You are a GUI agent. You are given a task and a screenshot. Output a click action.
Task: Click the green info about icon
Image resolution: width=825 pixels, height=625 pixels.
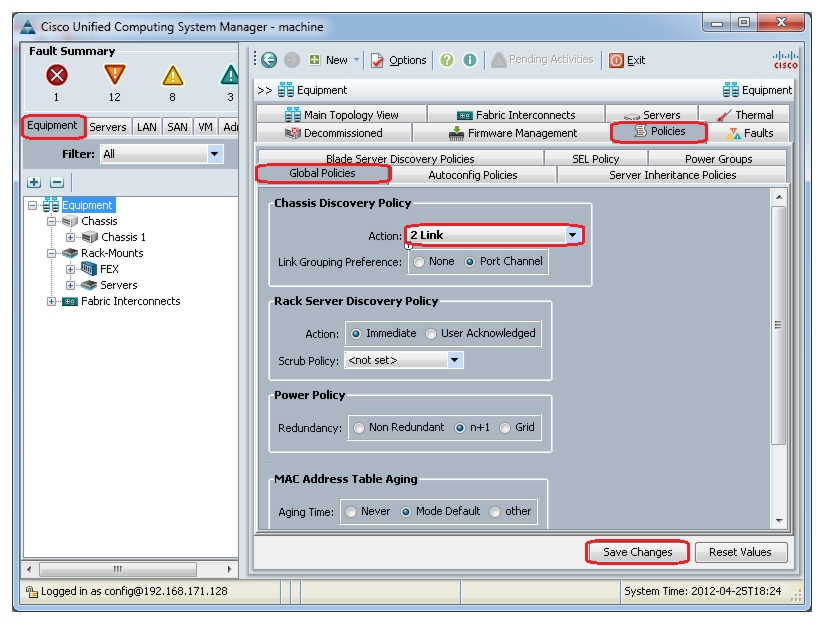[x=470, y=60]
